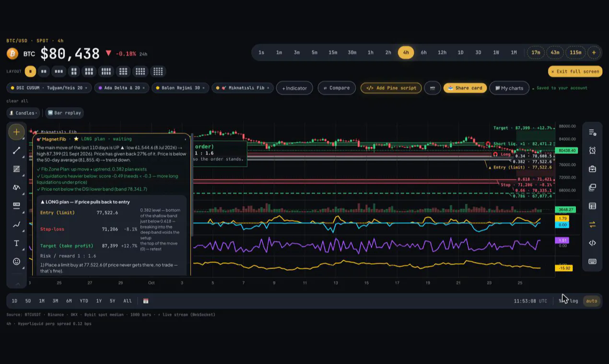Select the single-chart layout

(30, 71)
